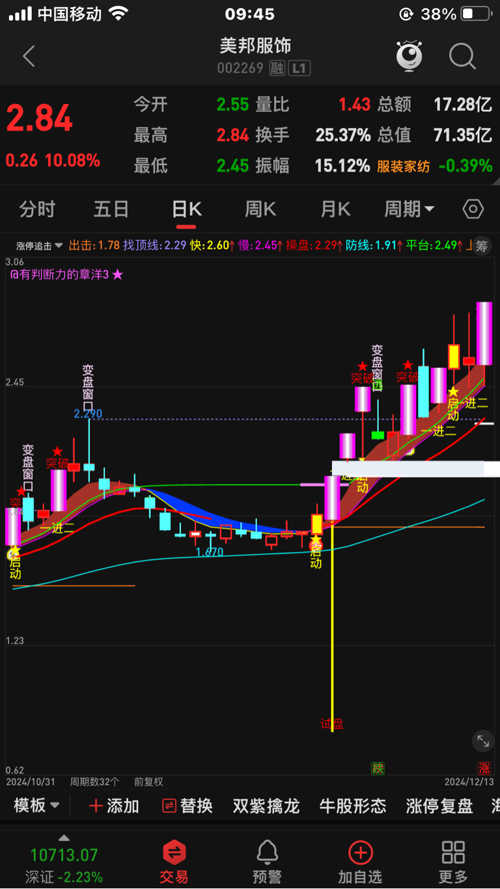
Task: Open the 预警 alert bell icon
Action: point(267,861)
